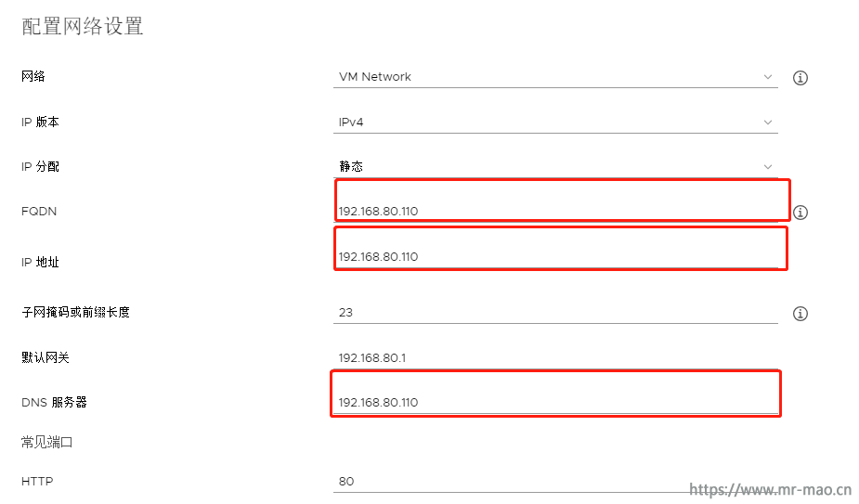Click the info icon next to the FQDN field
This screenshot has width=859, height=504.
(800, 212)
